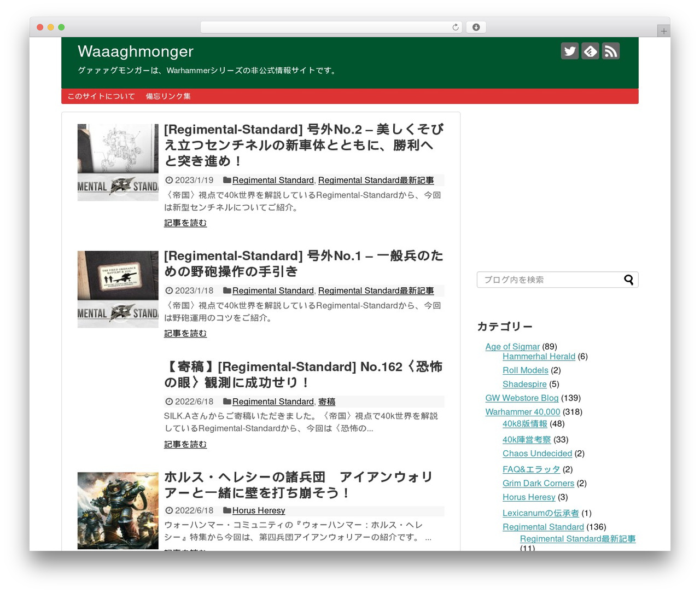Open Regimental Standard tag on 2023/1/18 post
Screen dimensions: 700x593
(273, 291)
